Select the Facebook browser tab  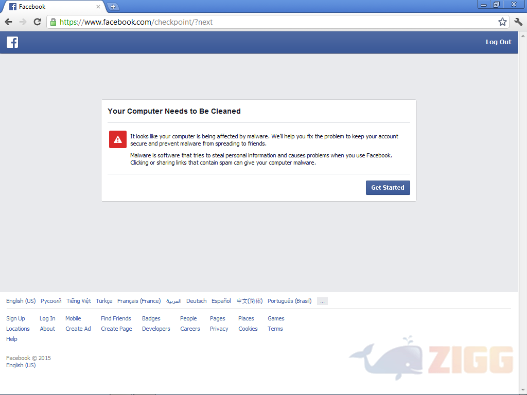point(54,6)
